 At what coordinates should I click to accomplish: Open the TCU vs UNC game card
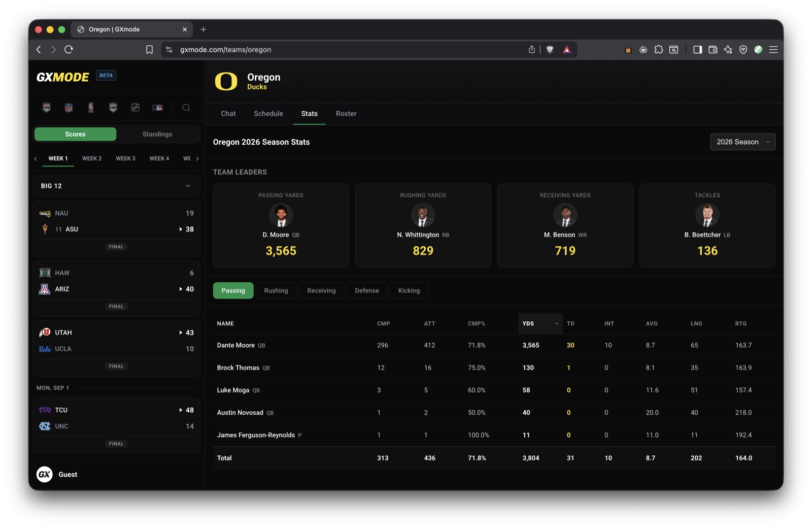pos(116,425)
